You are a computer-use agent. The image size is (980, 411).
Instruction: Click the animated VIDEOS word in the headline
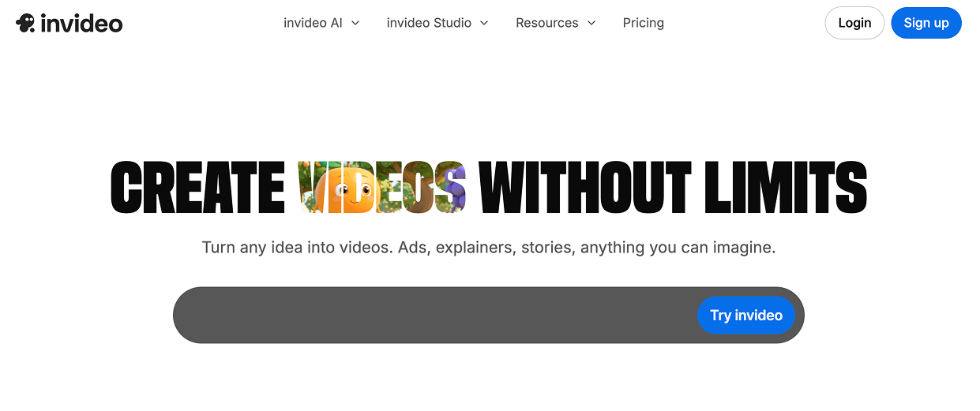click(382, 188)
